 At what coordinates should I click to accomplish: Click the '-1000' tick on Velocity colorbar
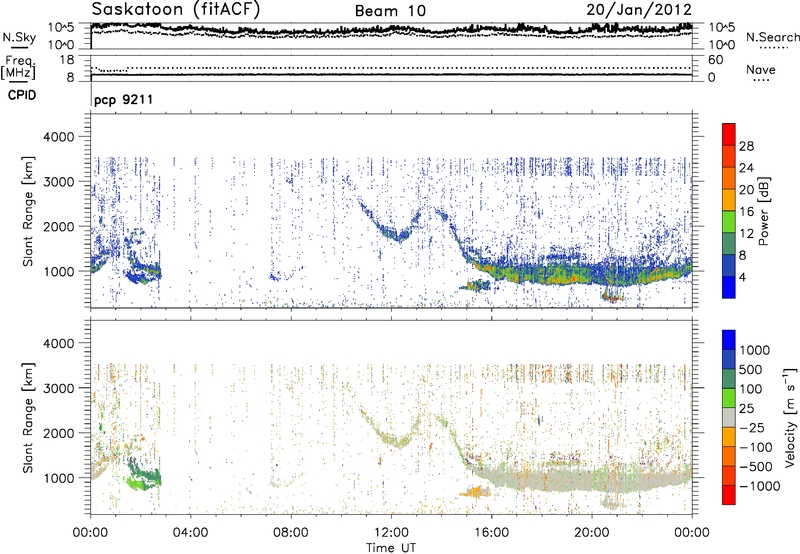click(x=760, y=486)
